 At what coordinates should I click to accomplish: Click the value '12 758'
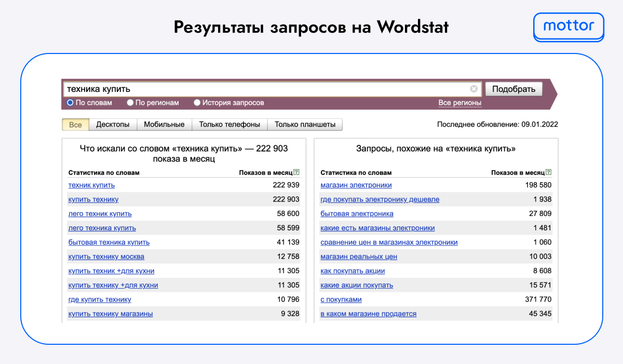tap(288, 257)
